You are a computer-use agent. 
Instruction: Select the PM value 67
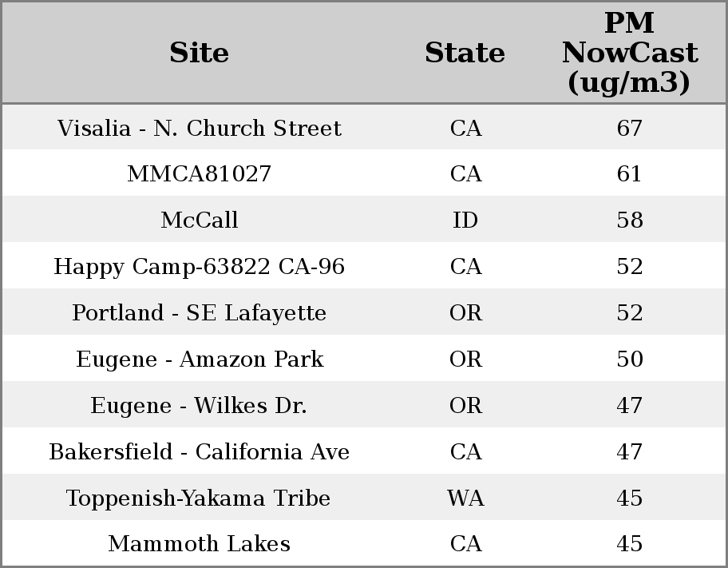tap(629, 129)
